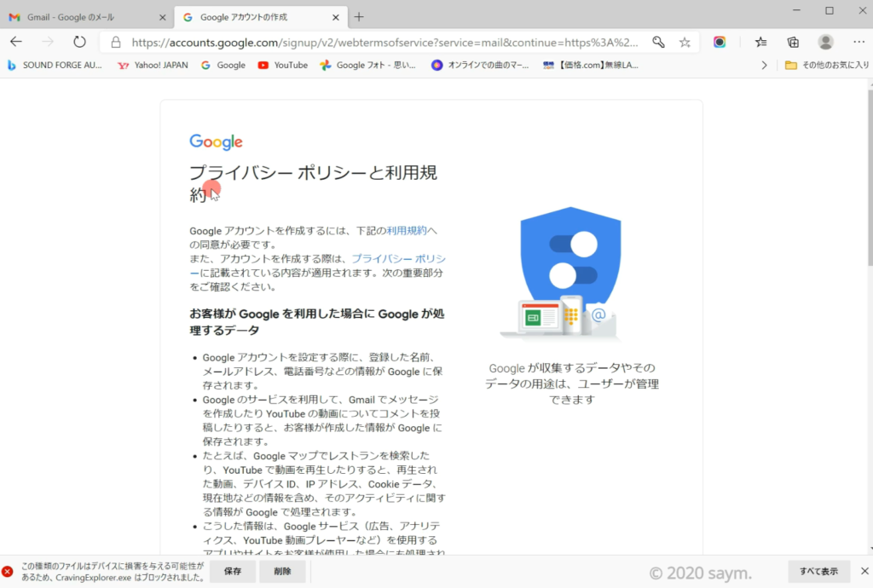Open the Favorites list icon
Image resolution: width=873 pixels, height=588 pixels.
761,42
